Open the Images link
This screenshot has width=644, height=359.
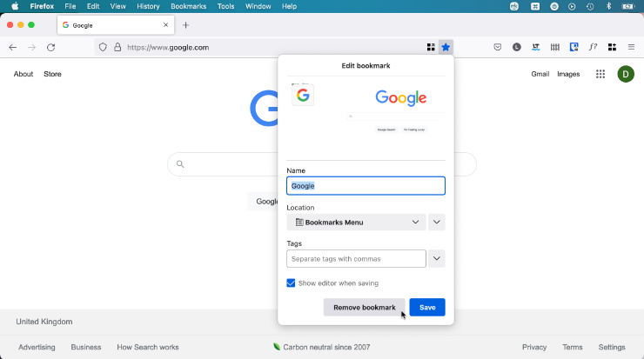coord(568,74)
